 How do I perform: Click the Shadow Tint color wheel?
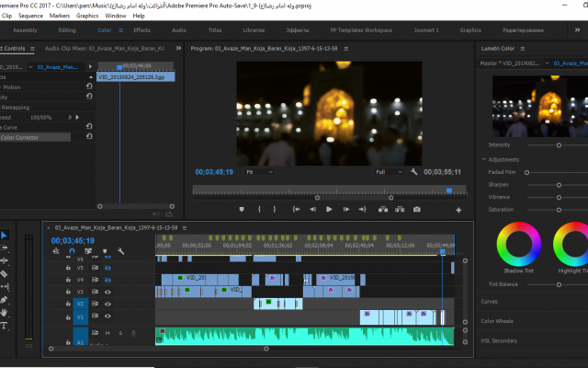pos(518,244)
